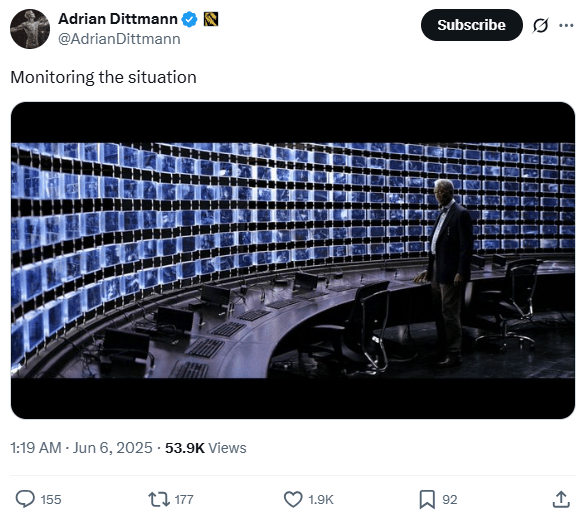Click the Grok slashed-circle icon
Viewport: 586px width, 515px height.
[540, 25]
